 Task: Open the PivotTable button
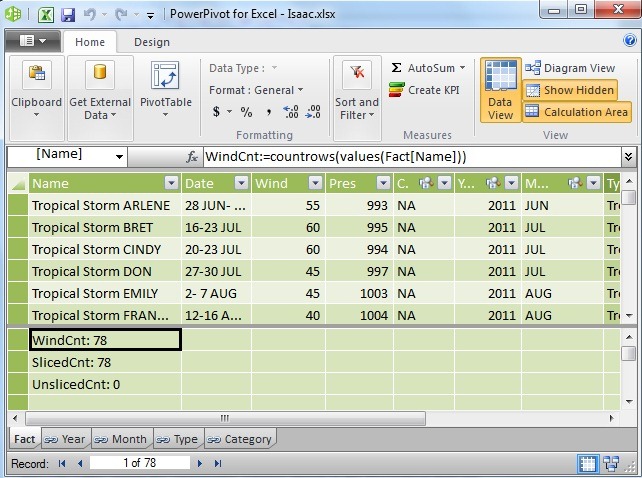[x=165, y=90]
